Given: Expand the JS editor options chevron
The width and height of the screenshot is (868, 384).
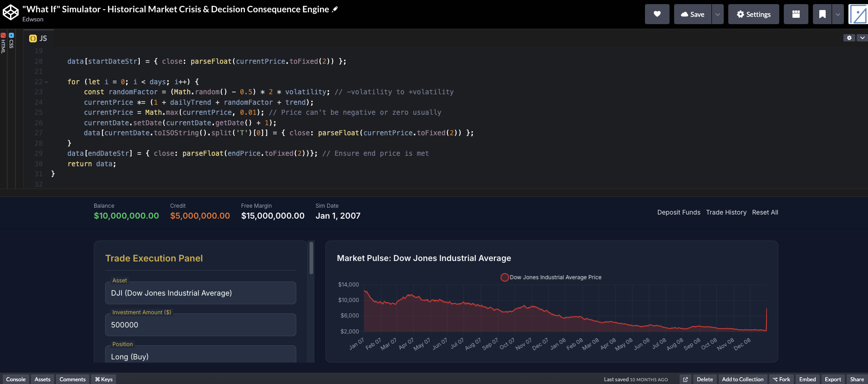Looking at the screenshot, I should click(862, 38).
